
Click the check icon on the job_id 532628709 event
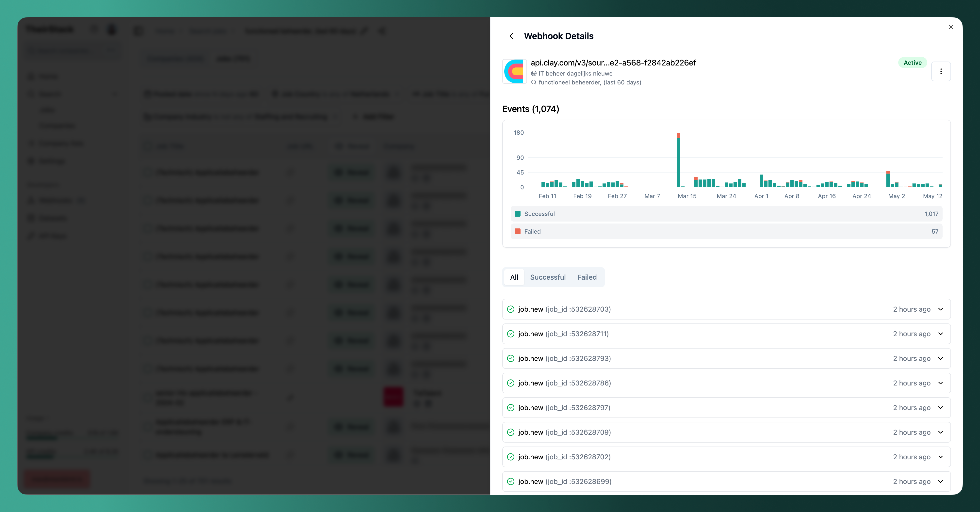coord(510,432)
